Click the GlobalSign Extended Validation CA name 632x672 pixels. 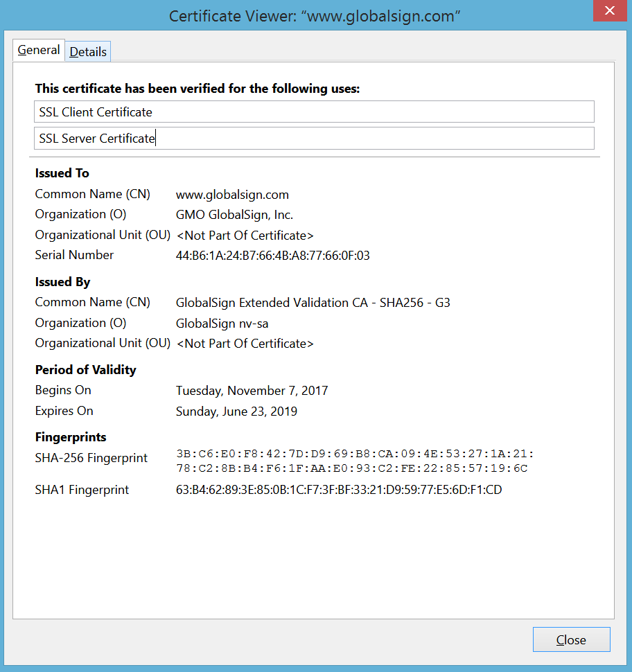pos(313,302)
